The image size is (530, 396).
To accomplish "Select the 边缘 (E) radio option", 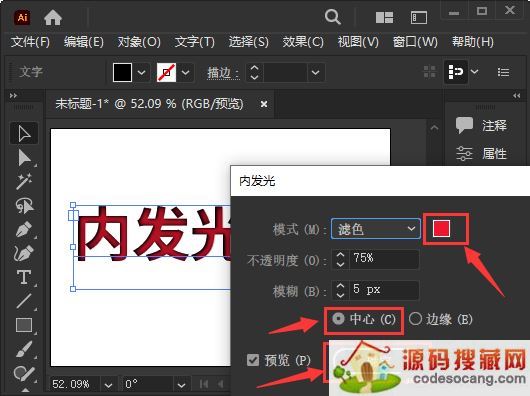I will pyautogui.click(x=440, y=319).
